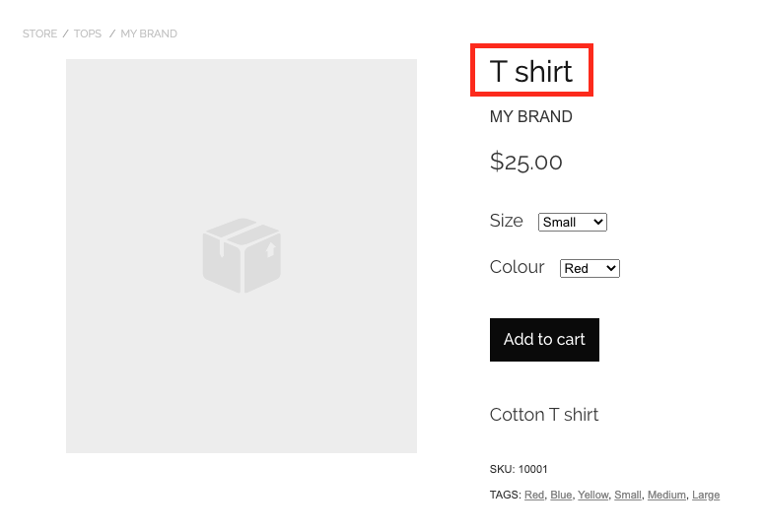Visit the Medium tag link
This screenshot has height=532, width=764.
point(666,495)
